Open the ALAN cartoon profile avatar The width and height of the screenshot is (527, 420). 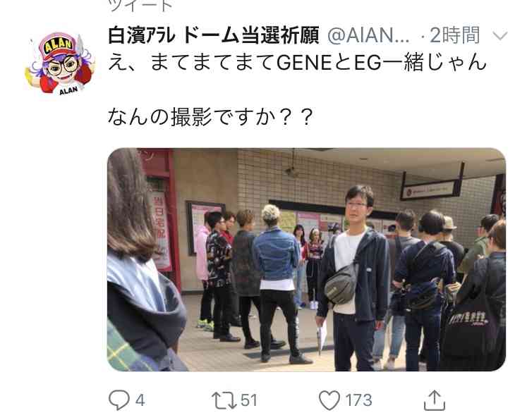[60, 63]
